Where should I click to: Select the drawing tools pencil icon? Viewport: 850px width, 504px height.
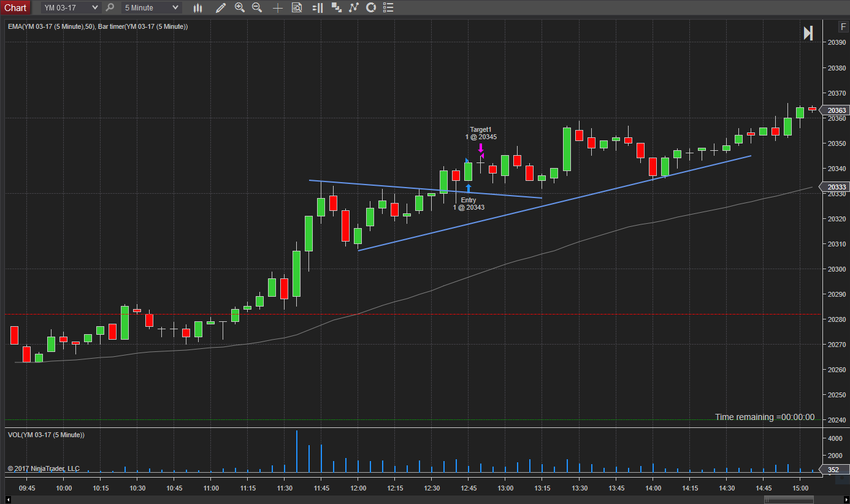point(221,8)
